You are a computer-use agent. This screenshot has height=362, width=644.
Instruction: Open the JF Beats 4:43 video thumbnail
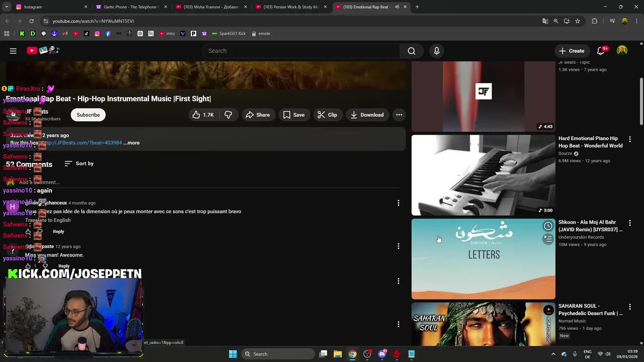(x=484, y=97)
